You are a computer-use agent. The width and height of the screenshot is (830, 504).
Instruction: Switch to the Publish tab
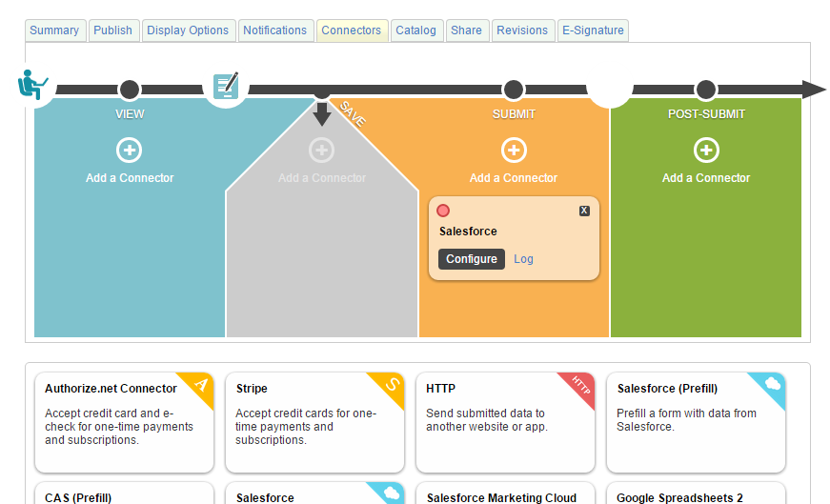(x=113, y=30)
